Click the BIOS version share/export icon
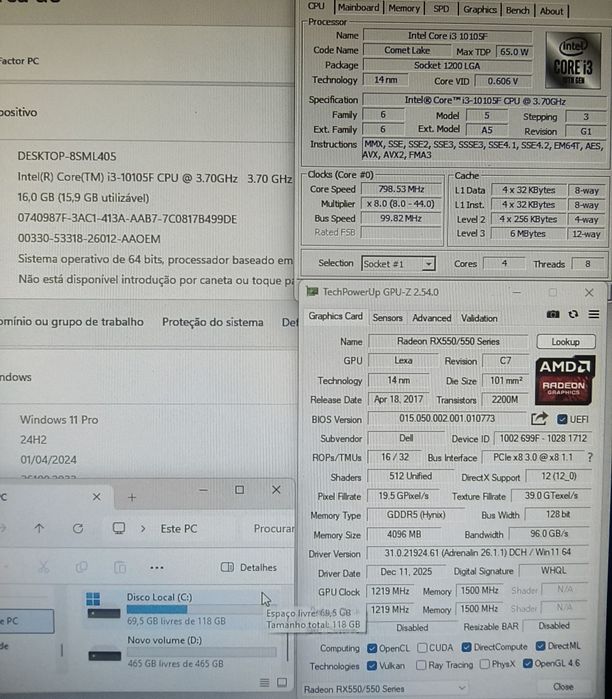 (539, 419)
